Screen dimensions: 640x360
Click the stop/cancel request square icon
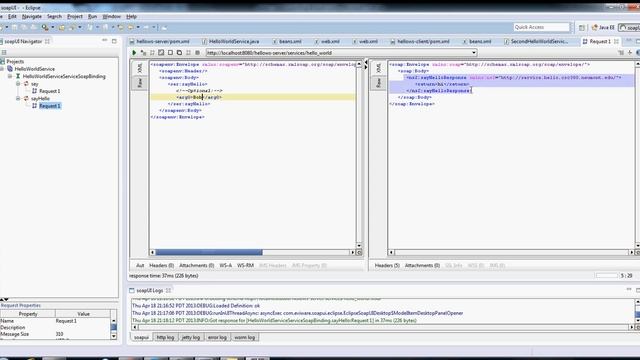(198, 53)
